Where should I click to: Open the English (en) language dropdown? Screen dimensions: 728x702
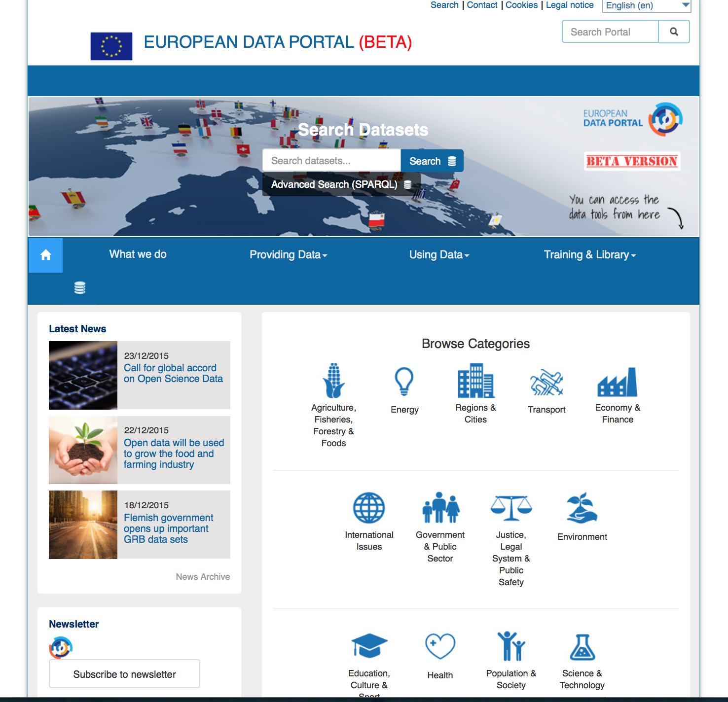pos(647,5)
